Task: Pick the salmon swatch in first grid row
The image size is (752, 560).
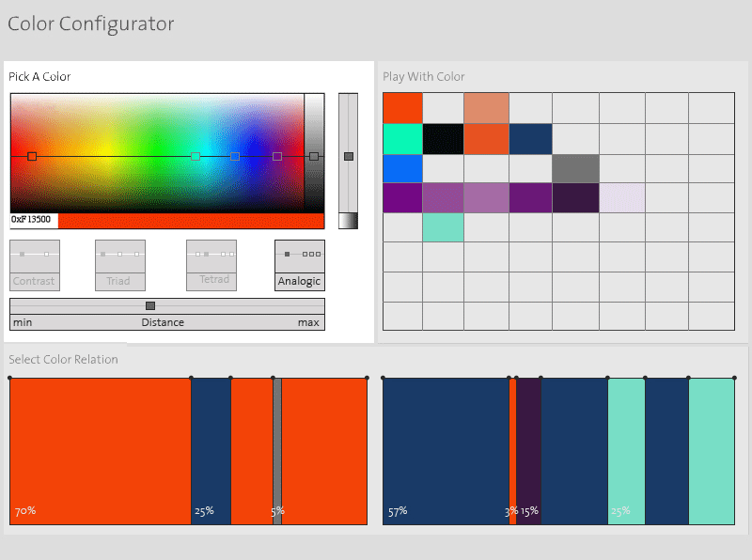Action: coord(486,108)
